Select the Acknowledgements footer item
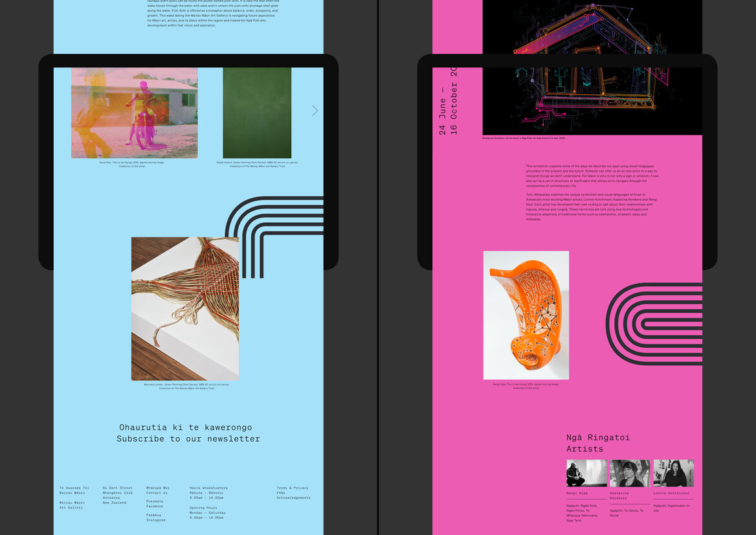This screenshot has height=535, width=756. coord(293,497)
